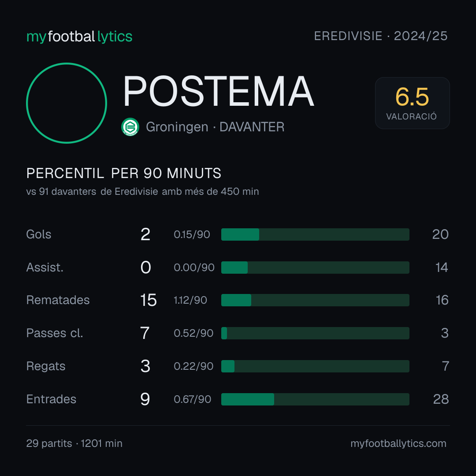Click the Passes cl. percentile bar
Viewport: 476px width, 476px height.
tap(315, 333)
